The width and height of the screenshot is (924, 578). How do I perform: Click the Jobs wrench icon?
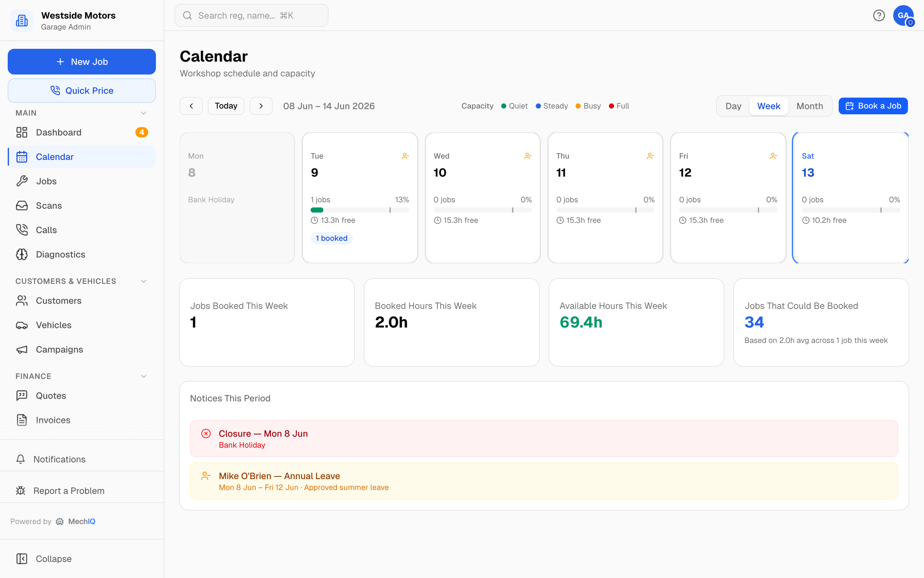22,181
